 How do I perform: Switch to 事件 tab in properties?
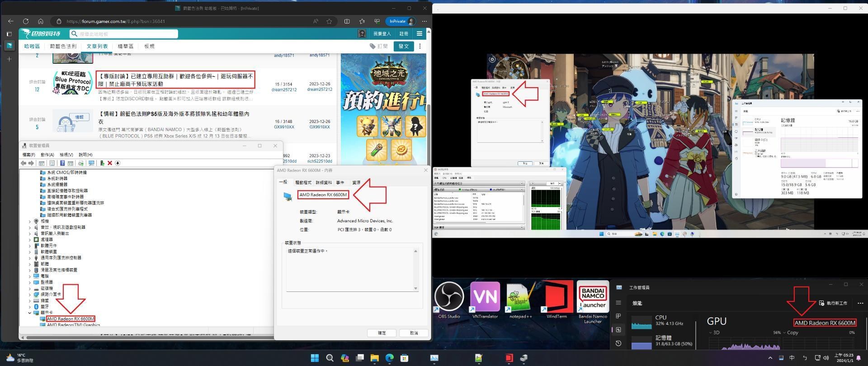tap(340, 183)
